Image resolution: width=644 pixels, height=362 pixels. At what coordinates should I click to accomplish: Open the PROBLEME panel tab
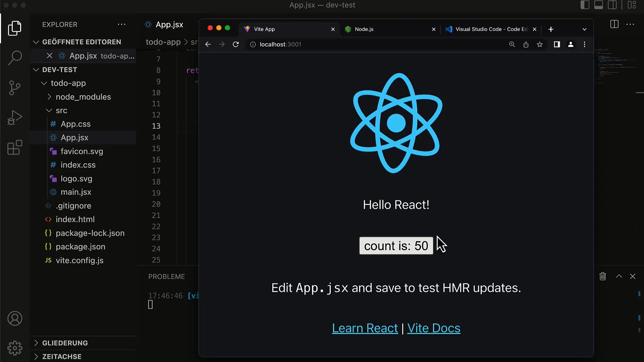tap(167, 277)
